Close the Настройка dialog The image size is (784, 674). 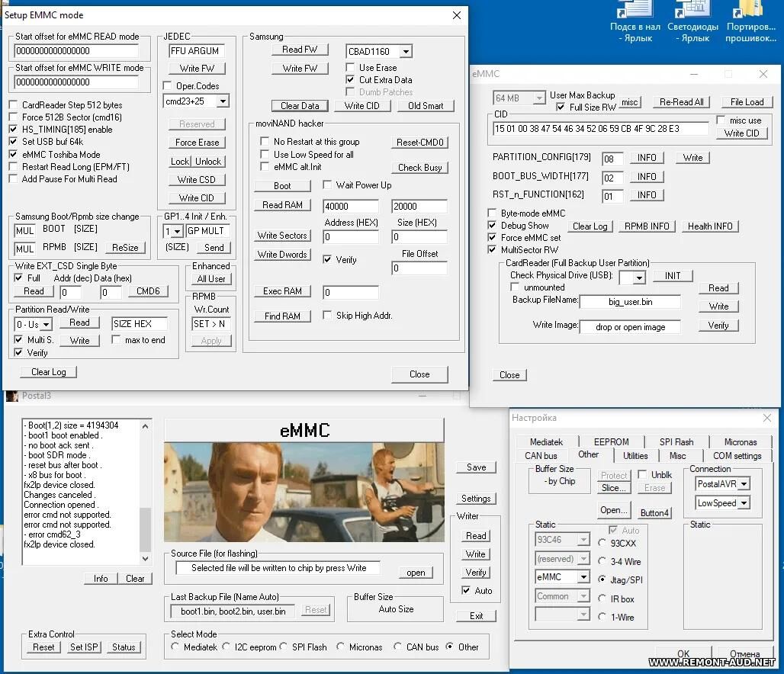[x=767, y=418]
